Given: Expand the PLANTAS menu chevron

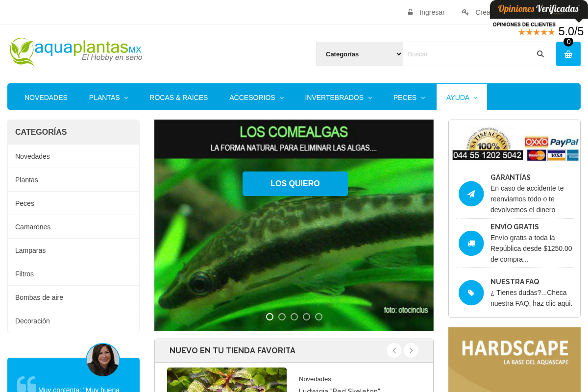Looking at the screenshot, I should click(x=125, y=98).
